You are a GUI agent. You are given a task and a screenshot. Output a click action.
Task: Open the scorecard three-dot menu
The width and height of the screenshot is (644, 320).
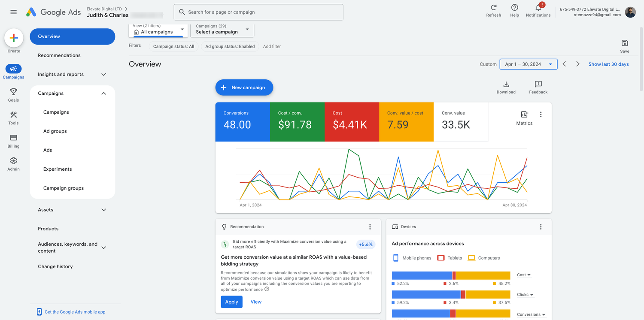click(541, 115)
